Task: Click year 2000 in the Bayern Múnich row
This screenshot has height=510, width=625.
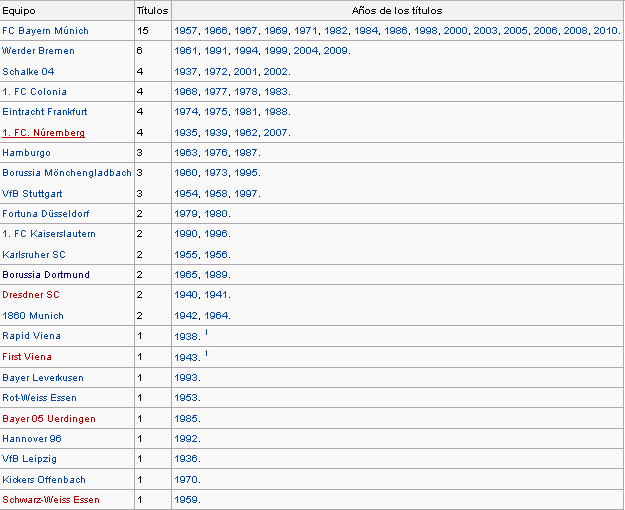Action: (455, 31)
